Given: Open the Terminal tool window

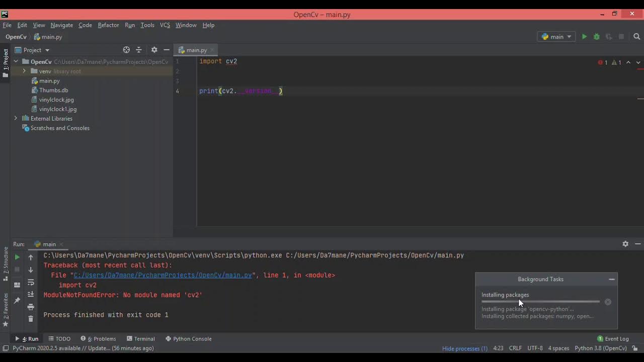Looking at the screenshot, I should [140, 338].
